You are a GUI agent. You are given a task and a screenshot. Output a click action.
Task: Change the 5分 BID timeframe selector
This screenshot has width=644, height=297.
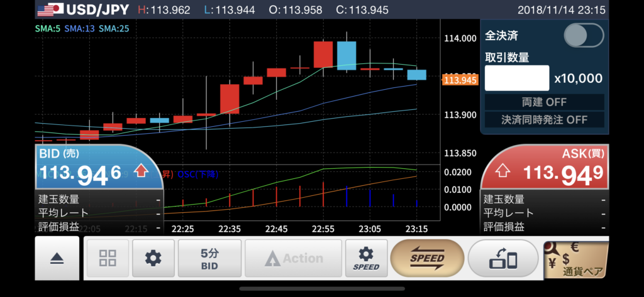[209, 258]
